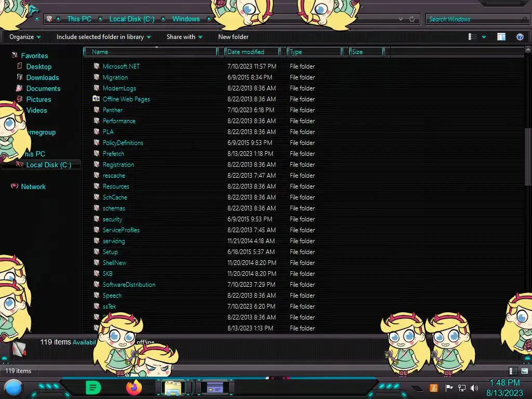Image resolution: width=532 pixels, height=399 pixels.
Task: Sort by the Name column header
Action: pos(150,52)
